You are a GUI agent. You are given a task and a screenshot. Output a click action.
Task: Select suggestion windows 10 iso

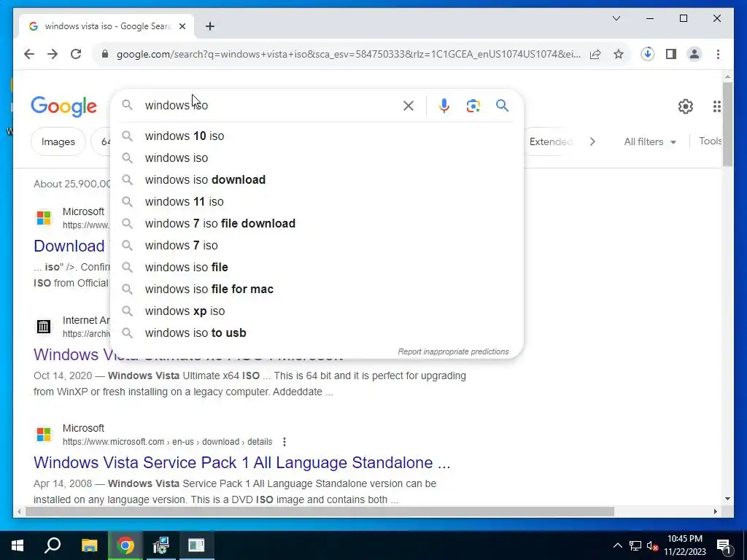[317, 136]
